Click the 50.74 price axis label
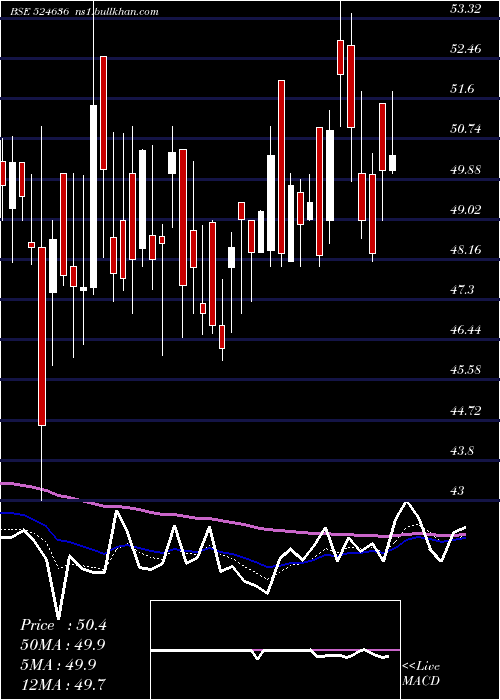 click(466, 129)
